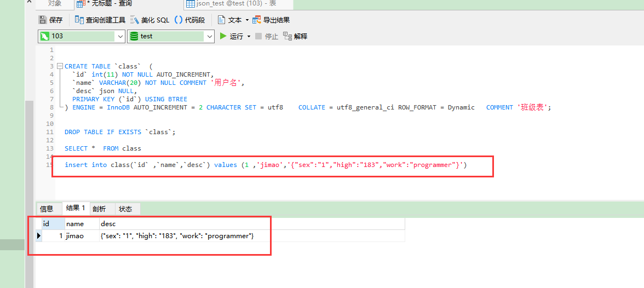644x288 pixels.
Task: Click the Explain plan icon
Action: pos(287,36)
